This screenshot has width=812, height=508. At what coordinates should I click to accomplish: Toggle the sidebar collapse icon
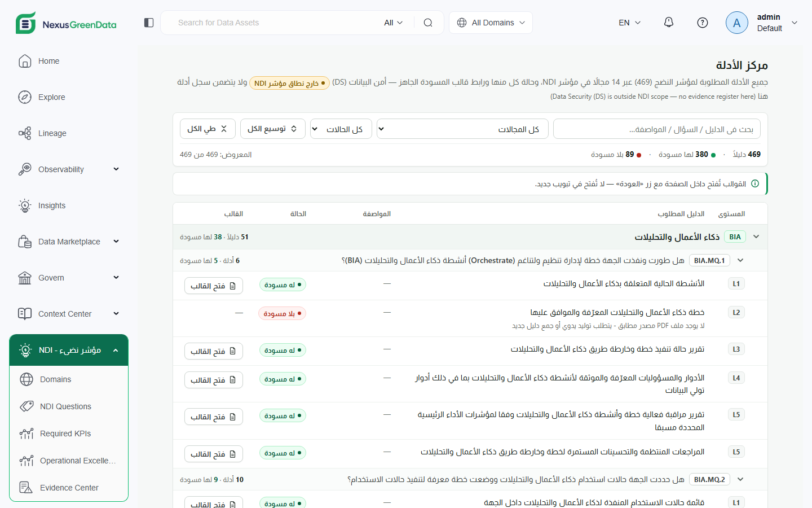coord(149,23)
